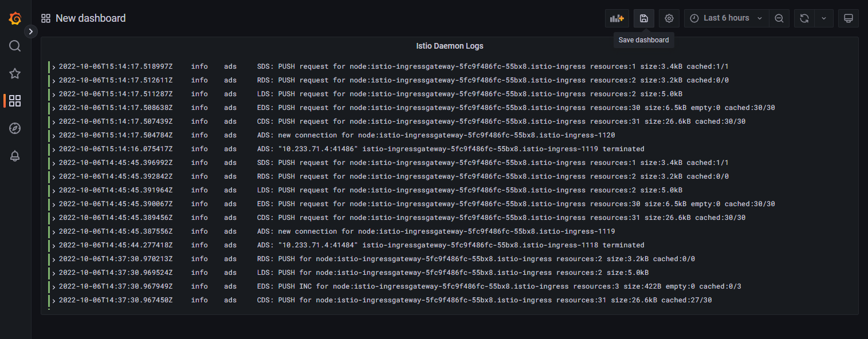Expand the log row ending in ingress-1119 terminated
This screenshot has width=868, height=339.
pyautogui.click(x=54, y=149)
